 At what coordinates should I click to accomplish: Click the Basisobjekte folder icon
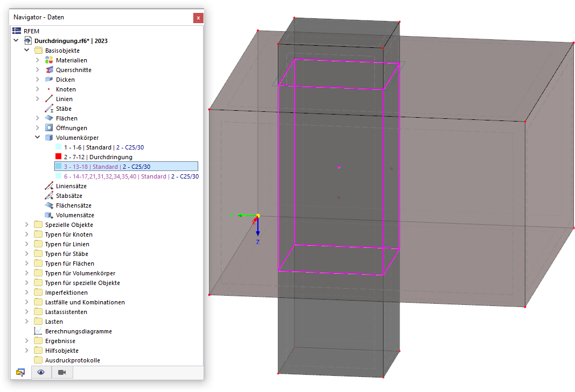point(38,50)
